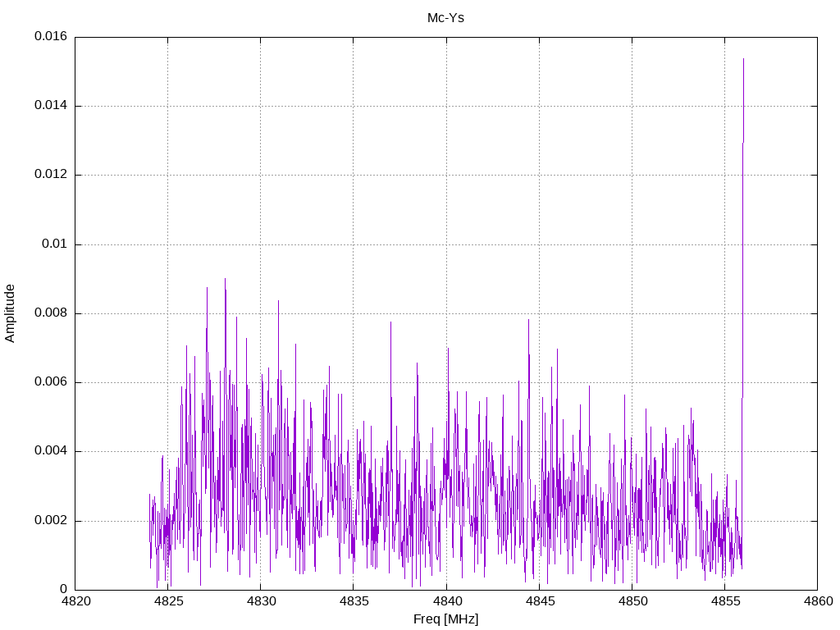The height and width of the screenshot is (630, 840).
Task: Click the 4830 x-axis tick label
Action: click(261, 601)
